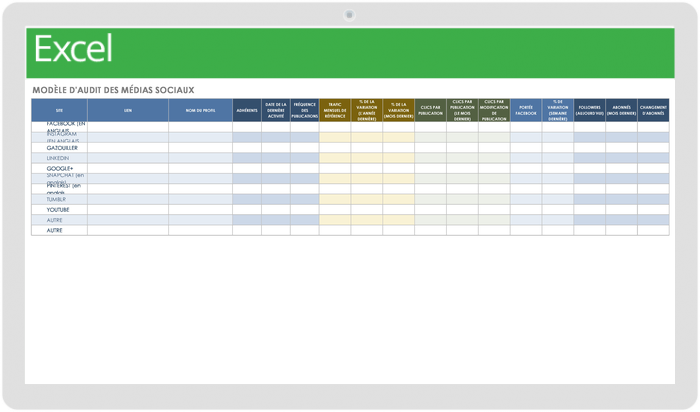Click the LIEN cell in GAZOUILLER row
This screenshot has height=412, width=700.
tap(128, 148)
